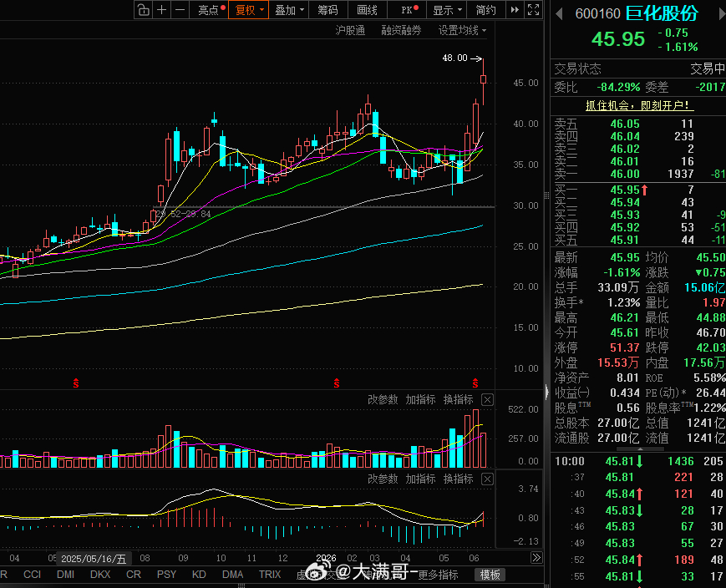
Task: Click the unlock padlock icon in chart toolbar
Action: coord(144,10)
